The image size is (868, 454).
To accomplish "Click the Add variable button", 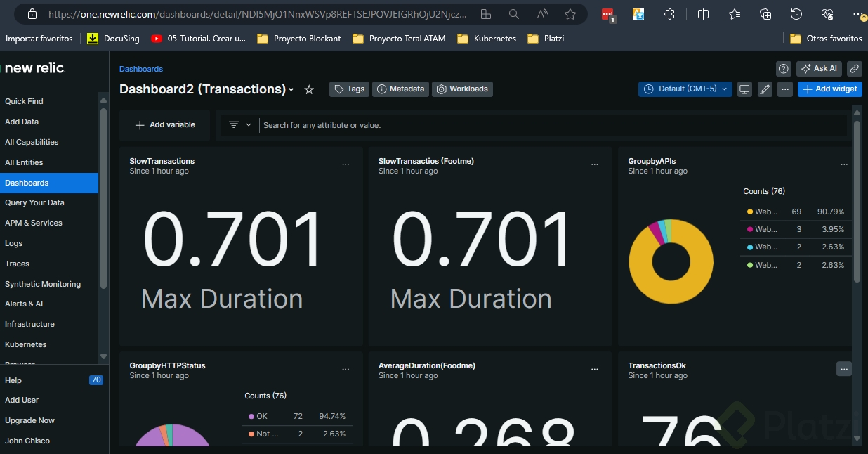I will click(x=165, y=124).
